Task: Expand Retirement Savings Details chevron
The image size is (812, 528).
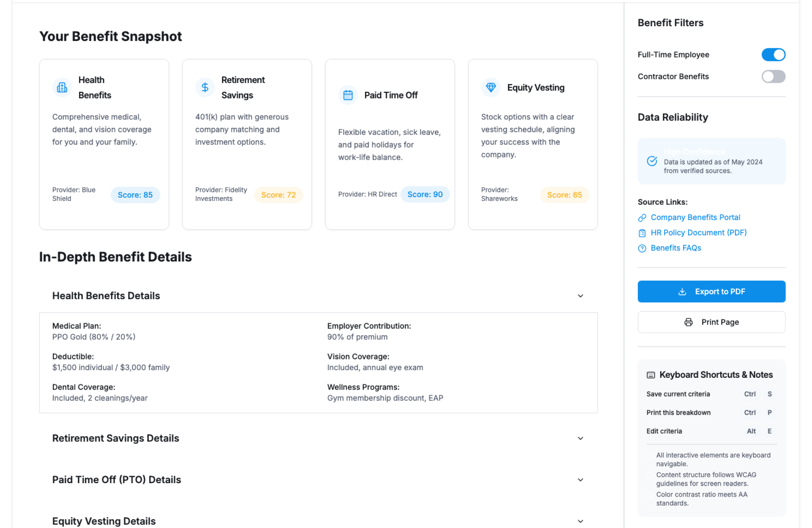Action: point(580,438)
